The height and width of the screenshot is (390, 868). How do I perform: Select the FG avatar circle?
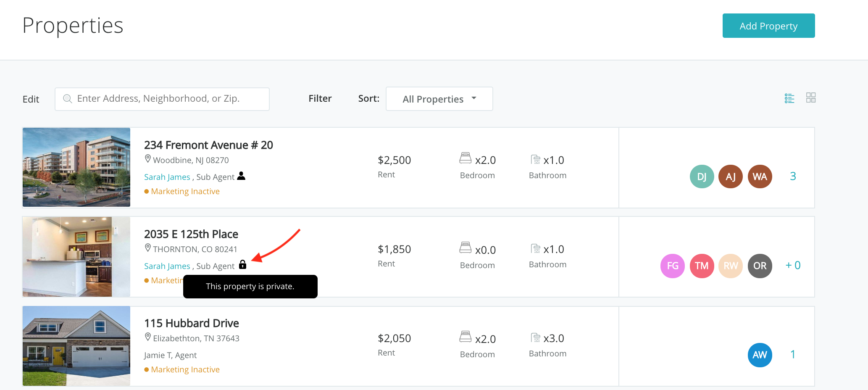672,266
